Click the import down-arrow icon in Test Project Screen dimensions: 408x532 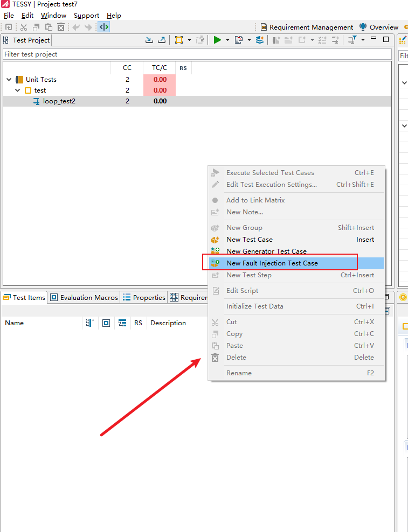click(149, 40)
